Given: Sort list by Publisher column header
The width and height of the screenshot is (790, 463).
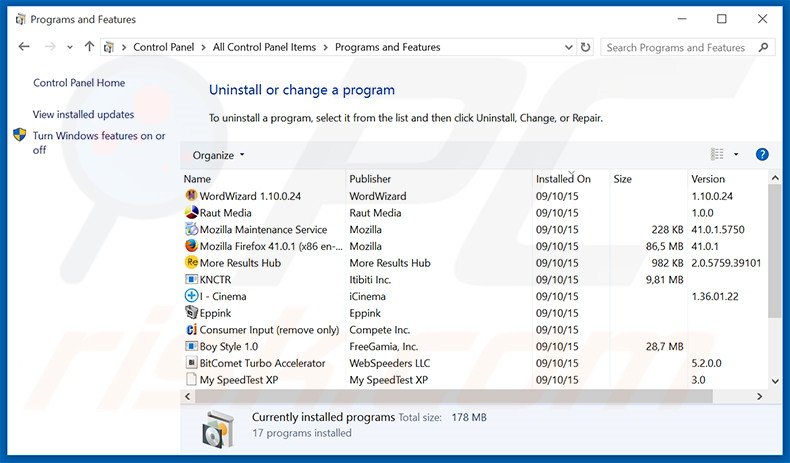Looking at the screenshot, I should click(x=370, y=179).
